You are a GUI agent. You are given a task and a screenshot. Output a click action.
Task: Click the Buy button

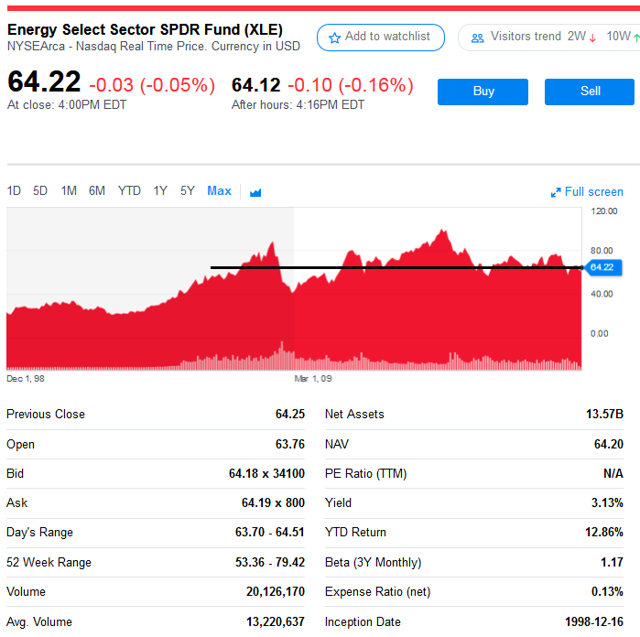(483, 91)
